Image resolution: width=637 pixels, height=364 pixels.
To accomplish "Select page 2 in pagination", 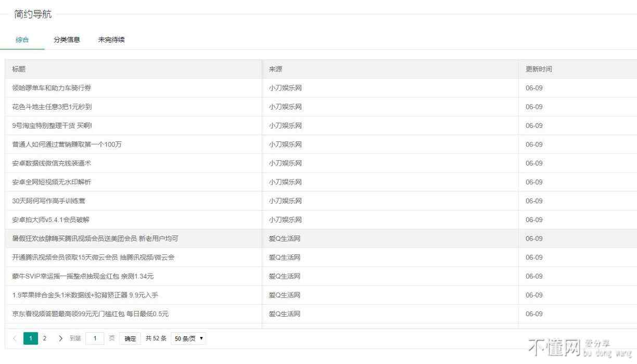I will (x=45, y=339).
